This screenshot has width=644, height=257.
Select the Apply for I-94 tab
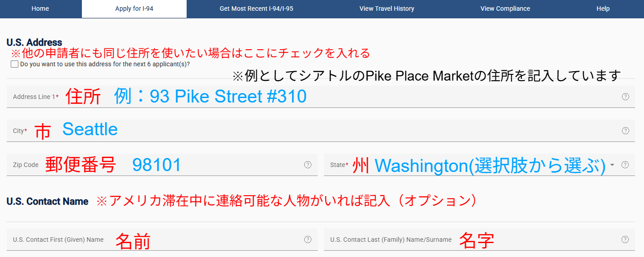[x=134, y=9]
